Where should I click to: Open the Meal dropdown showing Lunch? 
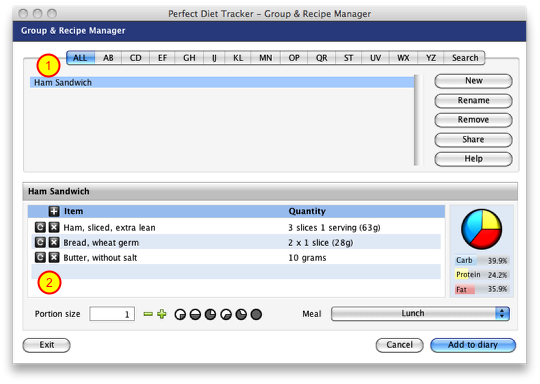(x=420, y=314)
